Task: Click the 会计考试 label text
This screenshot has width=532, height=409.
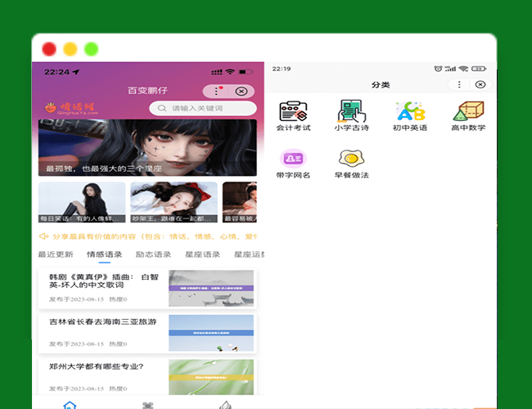Action: [293, 128]
